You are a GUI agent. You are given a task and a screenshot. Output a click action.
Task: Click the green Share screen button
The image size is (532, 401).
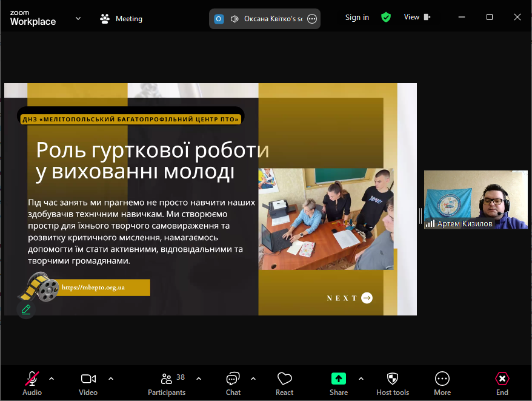[x=338, y=380]
